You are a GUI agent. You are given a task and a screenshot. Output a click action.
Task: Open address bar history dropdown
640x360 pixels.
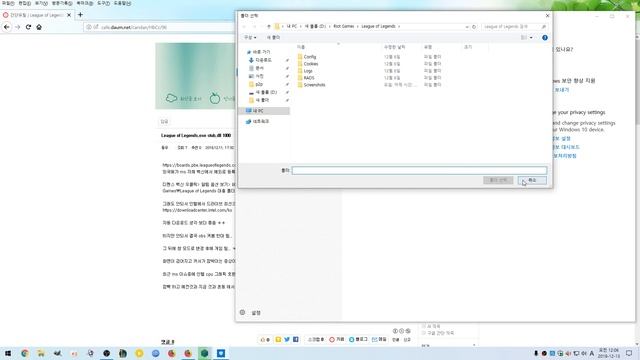coord(467,27)
